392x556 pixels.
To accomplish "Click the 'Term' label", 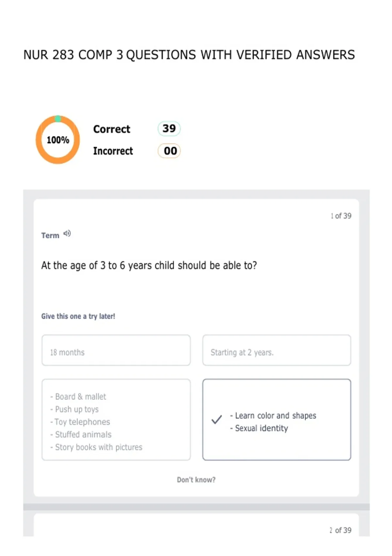I will tap(50, 235).
